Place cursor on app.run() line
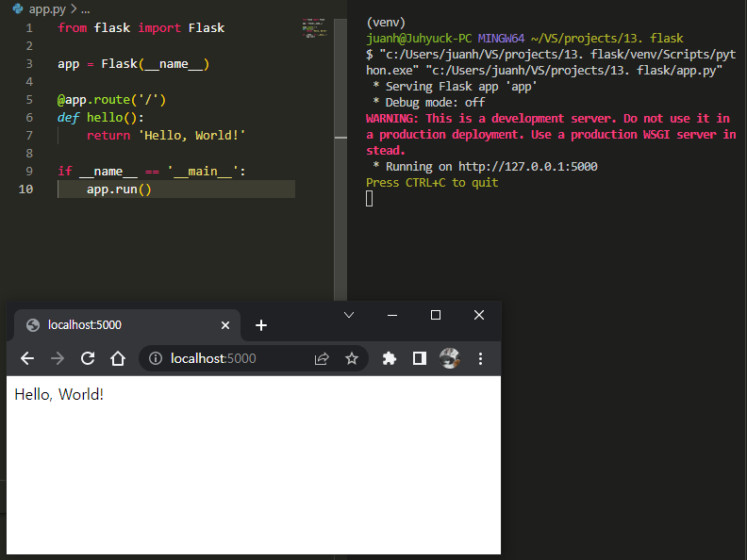Image resolution: width=747 pixels, height=560 pixels. pyautogui.click(x=119, y=189)
